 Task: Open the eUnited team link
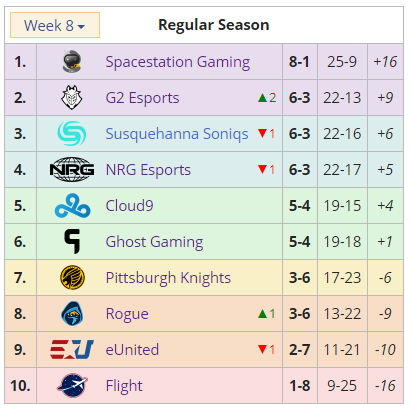[132, 350]
